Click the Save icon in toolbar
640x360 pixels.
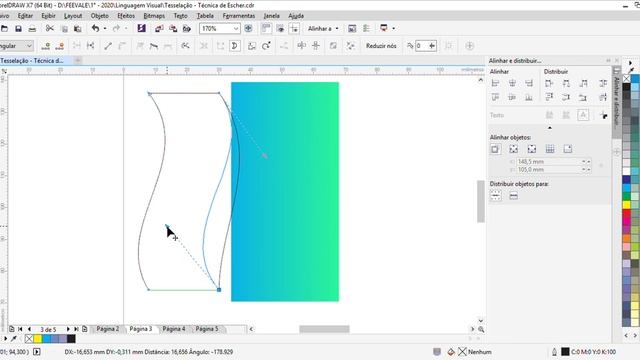click(18, 29)
